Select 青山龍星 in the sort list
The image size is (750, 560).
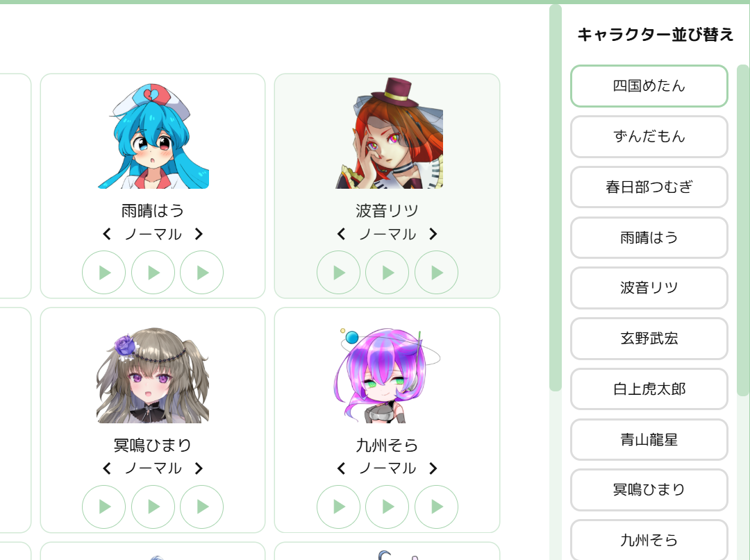pos(649,439)
